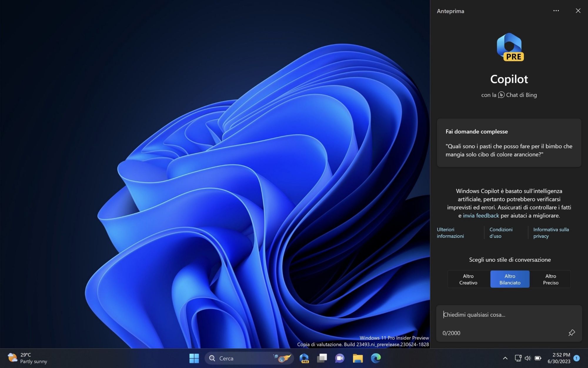Image resolution: width=588 pixels, height=368 pixels.
Task: Click the Bing logo next to 'Chat di Bing'
Action: (x=502, y=95)
